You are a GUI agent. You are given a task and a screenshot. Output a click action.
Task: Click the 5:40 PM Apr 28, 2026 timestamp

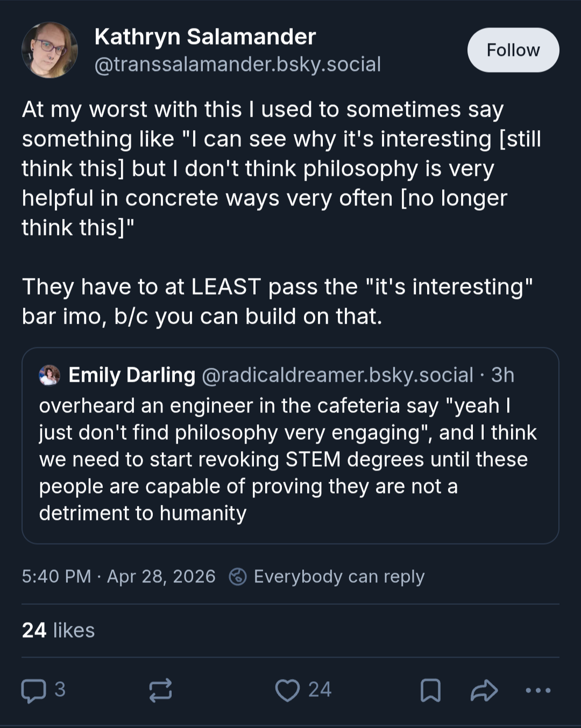click(x=118, y=576)
